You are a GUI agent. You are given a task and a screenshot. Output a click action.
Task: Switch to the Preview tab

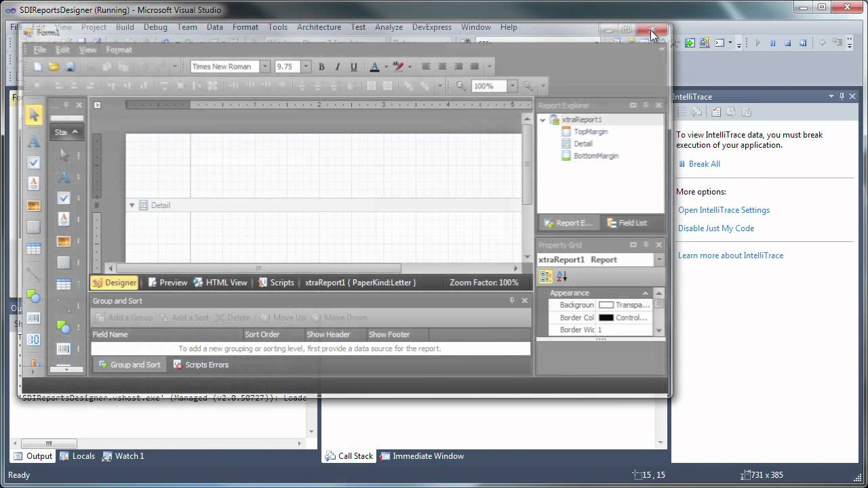(167, 283)
